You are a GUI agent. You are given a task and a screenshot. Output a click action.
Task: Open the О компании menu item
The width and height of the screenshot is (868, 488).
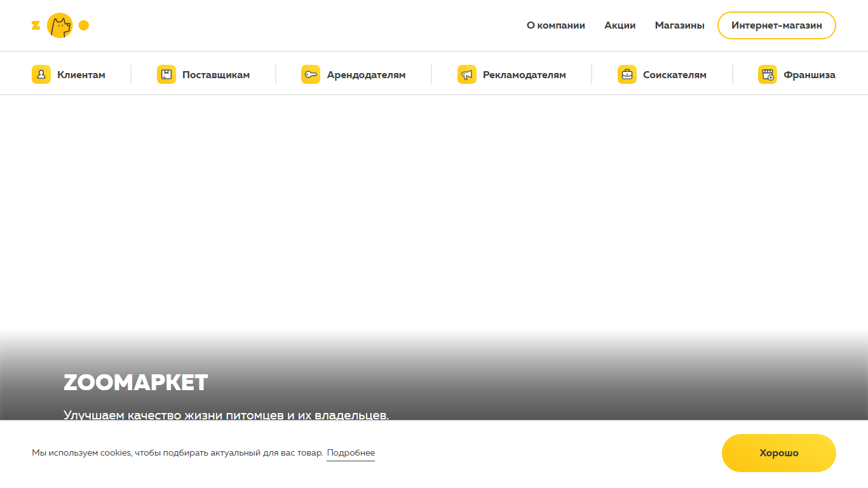point(556,25)
